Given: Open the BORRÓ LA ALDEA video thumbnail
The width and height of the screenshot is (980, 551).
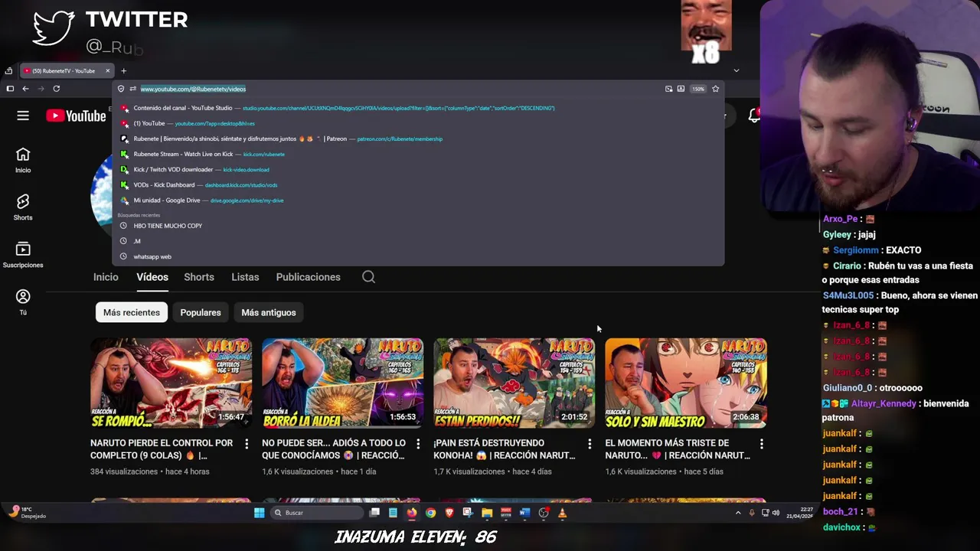Looking at the screenshot, I should coord(342,383).
